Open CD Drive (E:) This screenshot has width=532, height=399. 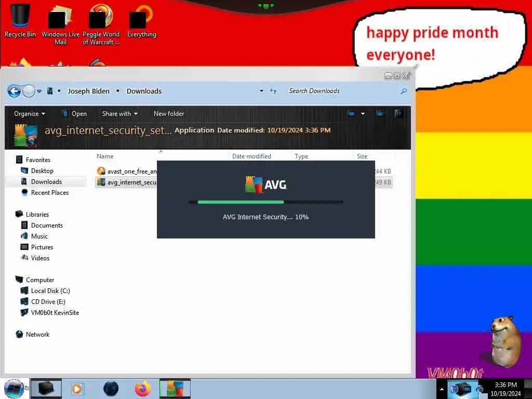click(43, 302)
